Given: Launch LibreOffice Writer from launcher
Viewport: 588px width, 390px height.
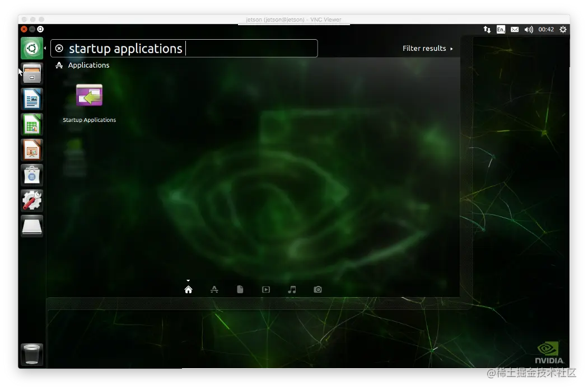Looking at the screenshot, I should tap(32, 99).
